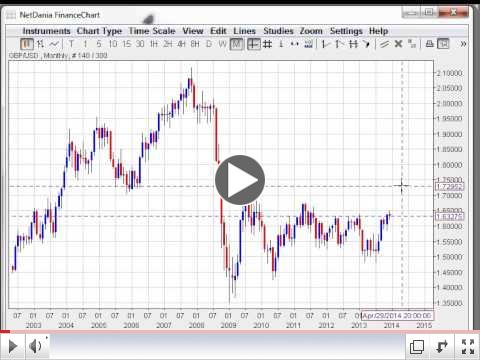Click the 1.72952 price label
The image size is (480, 360).
coord(449,187)
